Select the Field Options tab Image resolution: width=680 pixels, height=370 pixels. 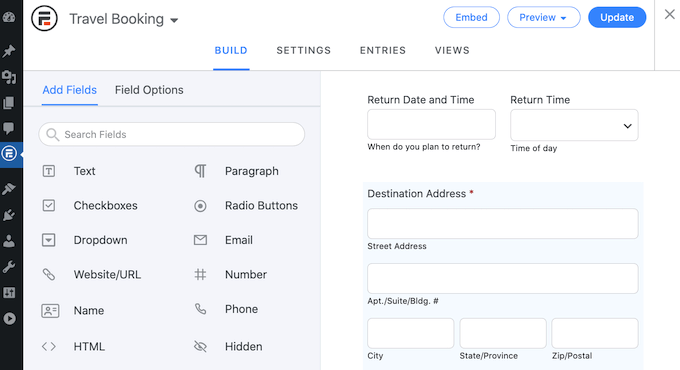(x=149, y=90)
